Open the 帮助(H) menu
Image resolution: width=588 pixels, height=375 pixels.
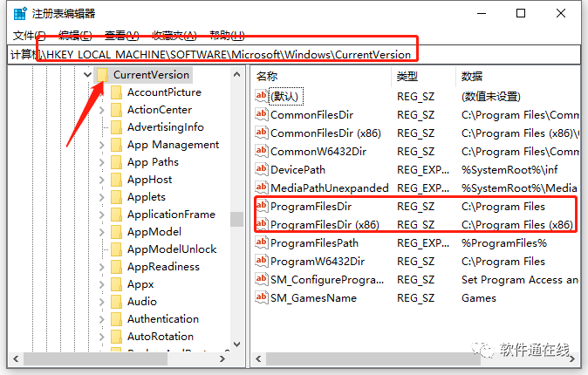coord(227,36)
